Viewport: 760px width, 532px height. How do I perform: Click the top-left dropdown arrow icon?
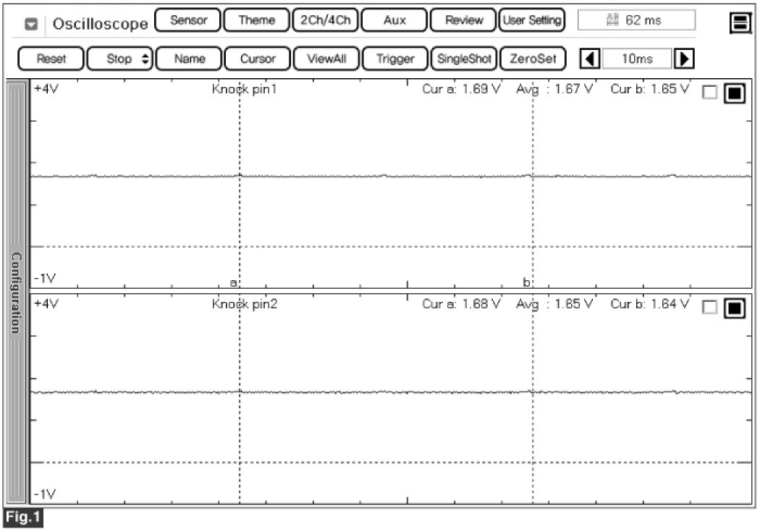coord(31,24)
